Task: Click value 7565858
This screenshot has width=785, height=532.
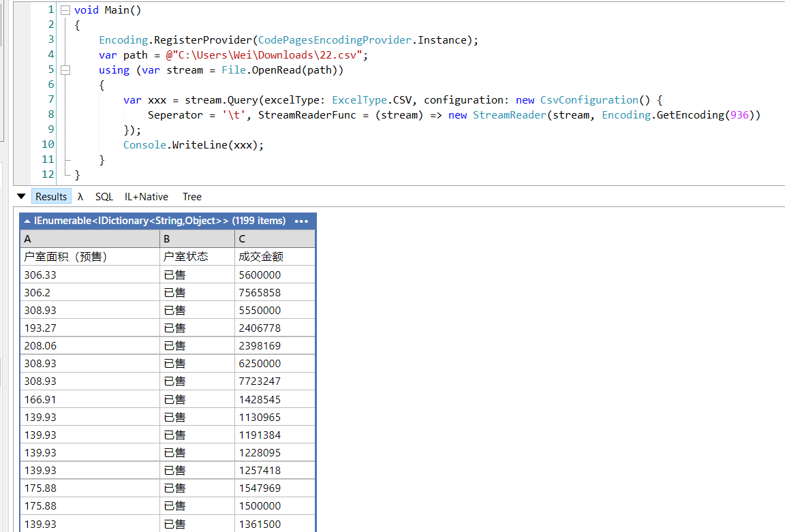Action: [x=260, y=292]
